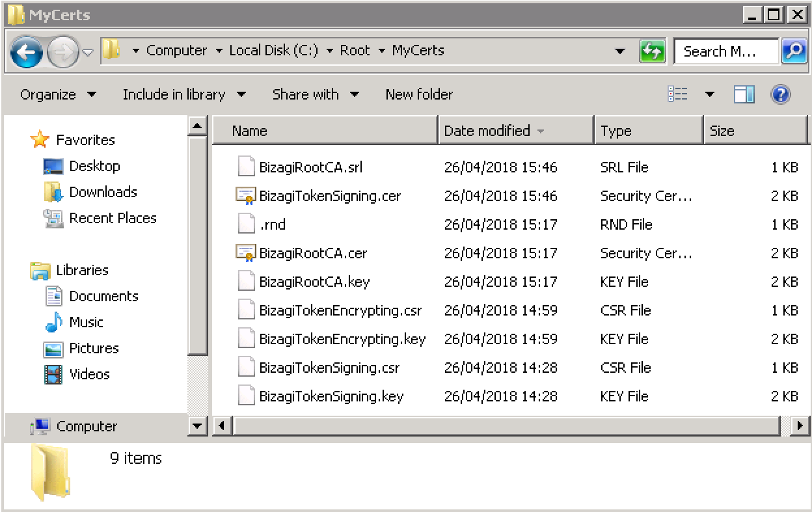
Task: Sort by the Type column header
Action: 649,131
